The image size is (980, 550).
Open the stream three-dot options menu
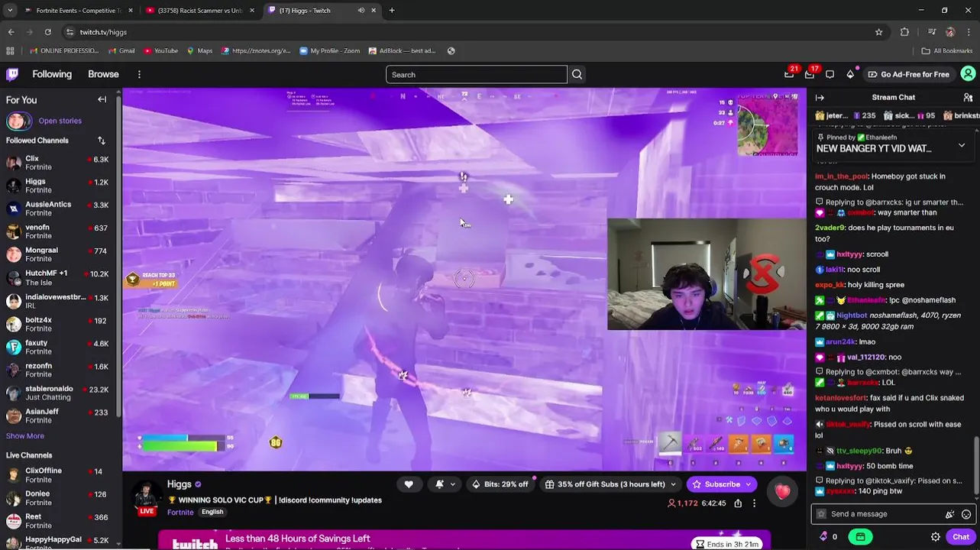click(x=754, y=503)
